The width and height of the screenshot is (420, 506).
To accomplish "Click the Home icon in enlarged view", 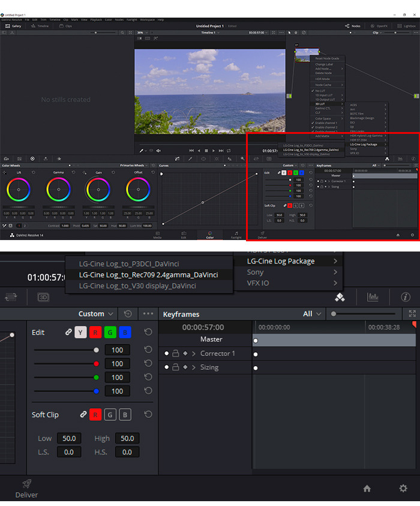I will [x=367, y=489].
